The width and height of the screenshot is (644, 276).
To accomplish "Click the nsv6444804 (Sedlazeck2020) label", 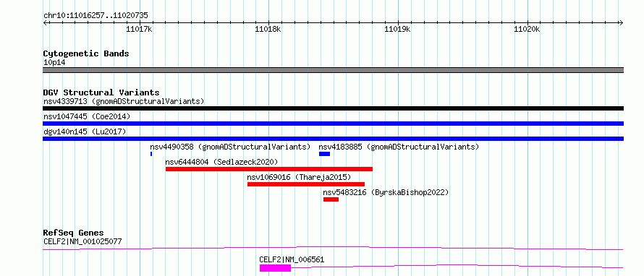I will [x=221, y=162].
